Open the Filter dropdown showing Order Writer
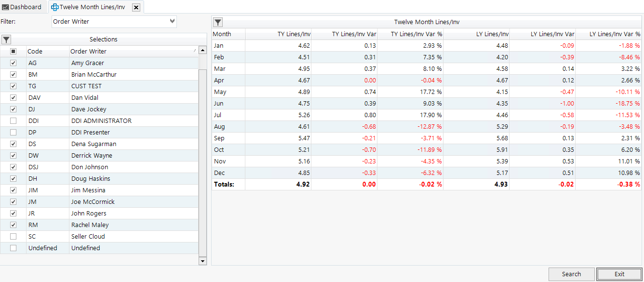 click(172, 22)
